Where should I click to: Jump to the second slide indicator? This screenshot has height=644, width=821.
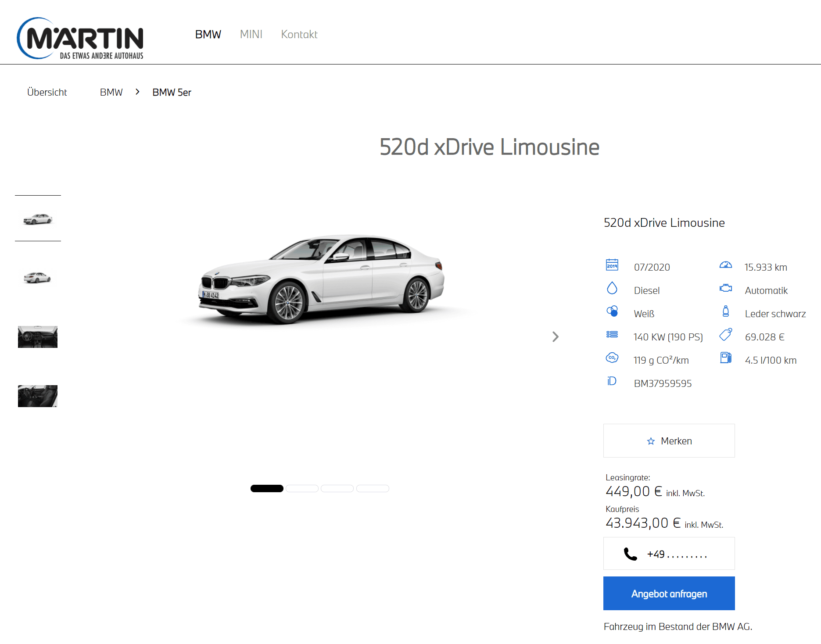click(x=302, y=488)
